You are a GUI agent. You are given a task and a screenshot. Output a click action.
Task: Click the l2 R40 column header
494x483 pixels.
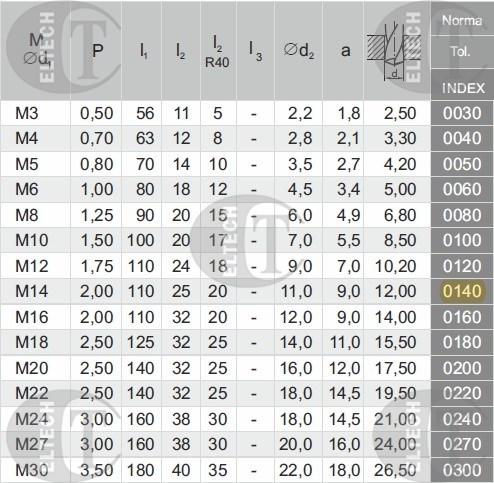(x=217, y=52)
